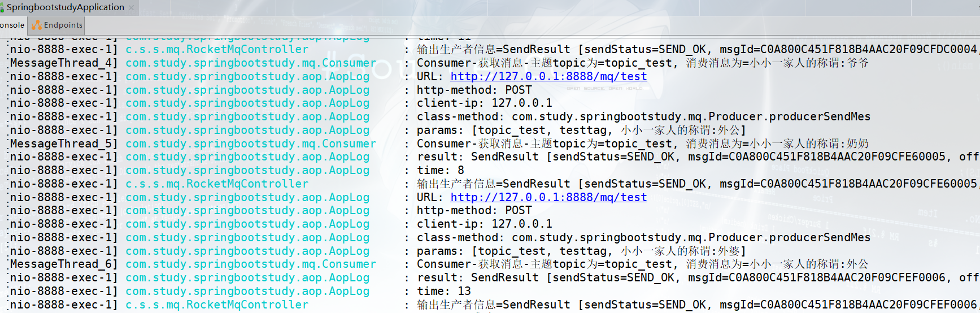Open the mq/test URL link above the 外婆 params
This screenshot has height=313, width=980.
click(x=548, y=197)
